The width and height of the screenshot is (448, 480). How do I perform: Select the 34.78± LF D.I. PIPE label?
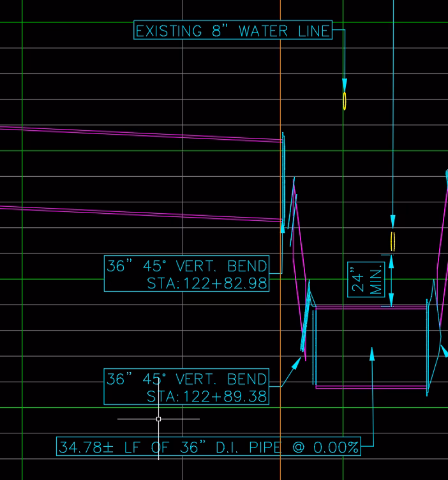(209, 447)
